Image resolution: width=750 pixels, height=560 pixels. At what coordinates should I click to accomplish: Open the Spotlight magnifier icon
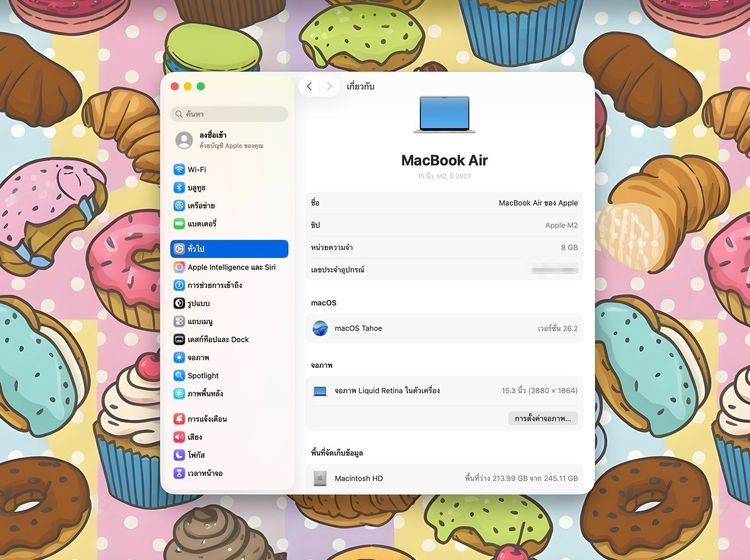coord(179,375)
